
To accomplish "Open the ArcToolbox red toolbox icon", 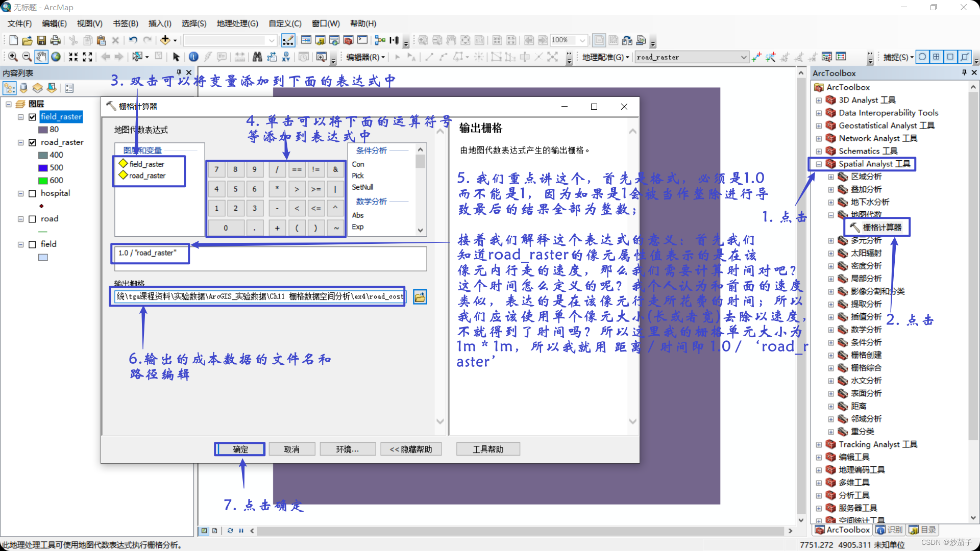I will (349, 40).
